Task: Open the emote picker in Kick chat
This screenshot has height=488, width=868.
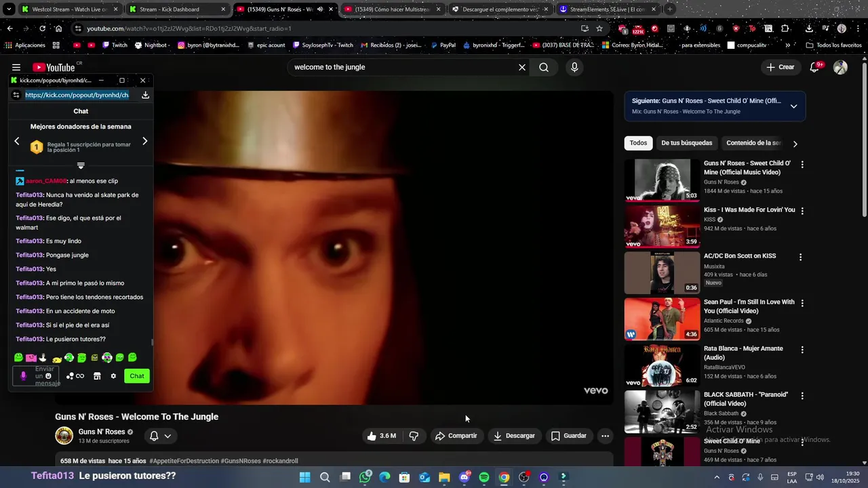Action: pyautogui.click(x=48, y=376)
